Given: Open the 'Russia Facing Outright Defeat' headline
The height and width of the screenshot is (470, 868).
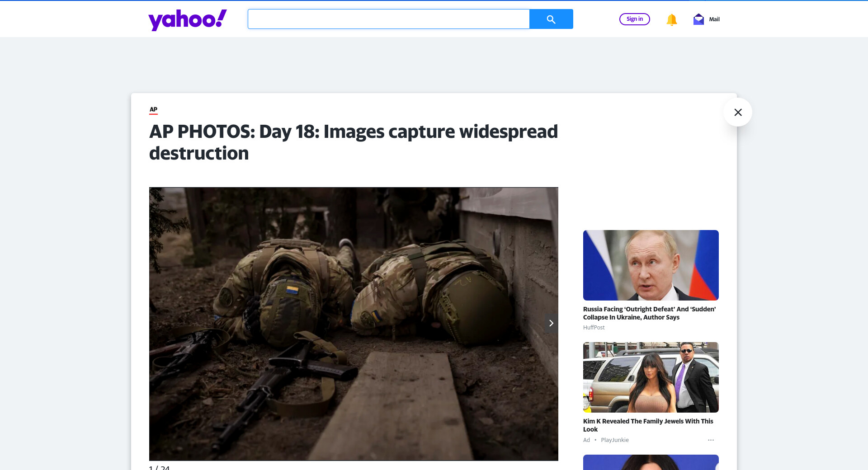Looking at the screenshot, I should pyautogui.click(x=649, y=313).
